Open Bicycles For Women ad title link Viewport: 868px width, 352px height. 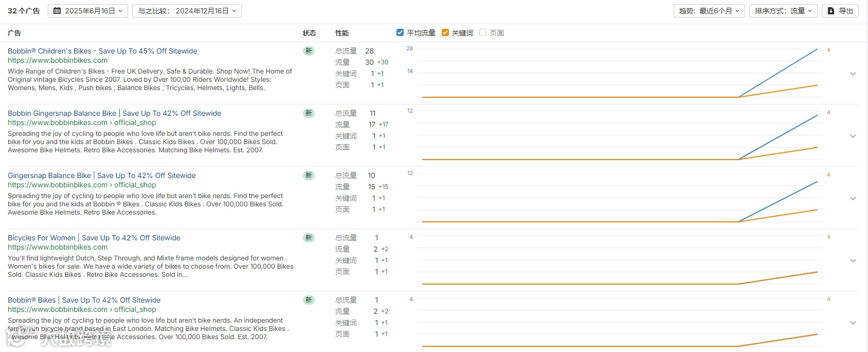[94, 238]
